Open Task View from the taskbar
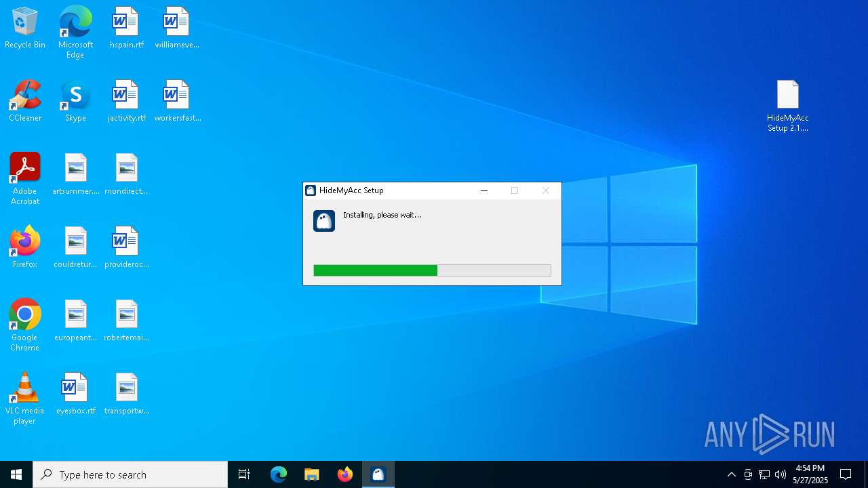Image resolution: width=868 pixels, height=488 pixels. click(244, 474)
